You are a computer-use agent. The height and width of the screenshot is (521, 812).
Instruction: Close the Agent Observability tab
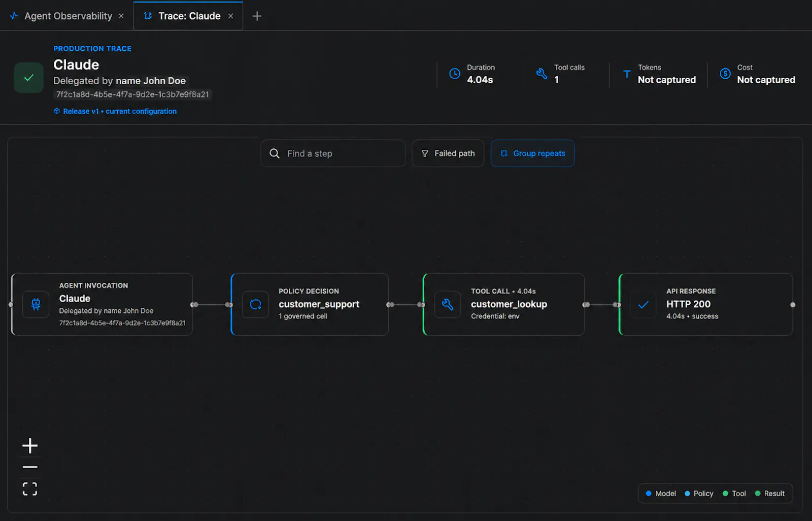[121, 16]
